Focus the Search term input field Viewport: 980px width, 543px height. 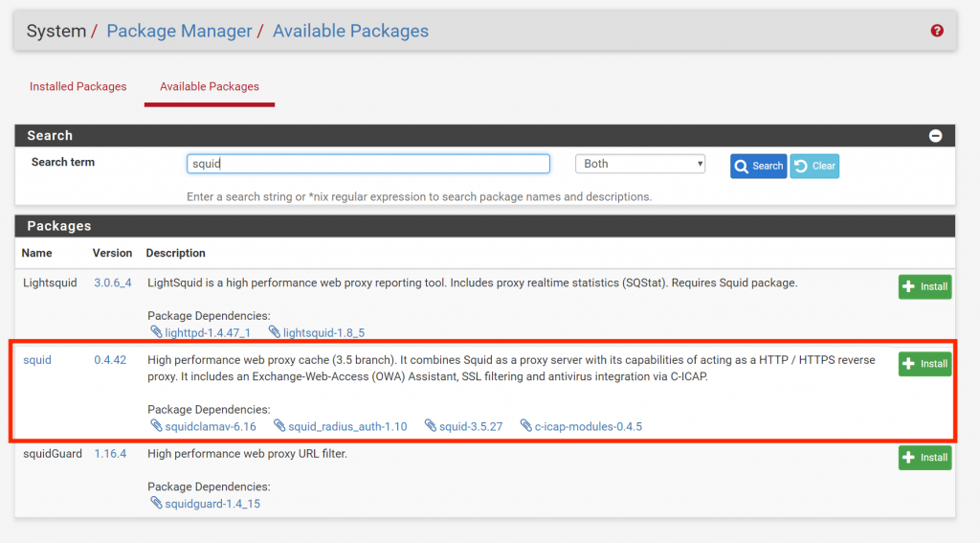(368, 164)
